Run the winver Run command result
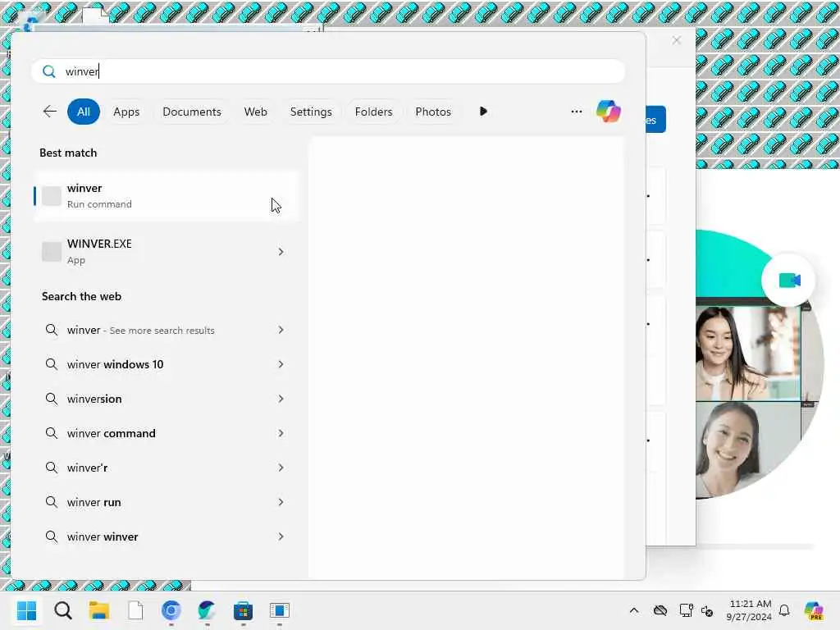The height and width of the screenshot is (630, 840). coord(166,196)
